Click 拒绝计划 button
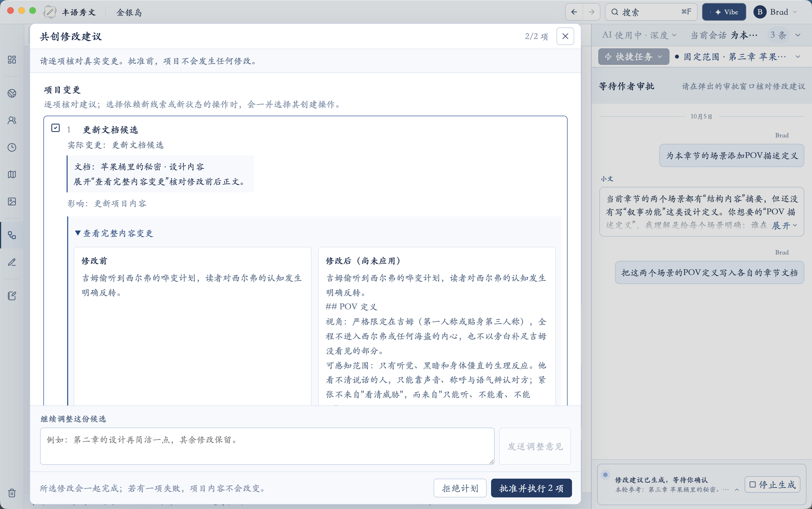 click(x=460, y=488)
